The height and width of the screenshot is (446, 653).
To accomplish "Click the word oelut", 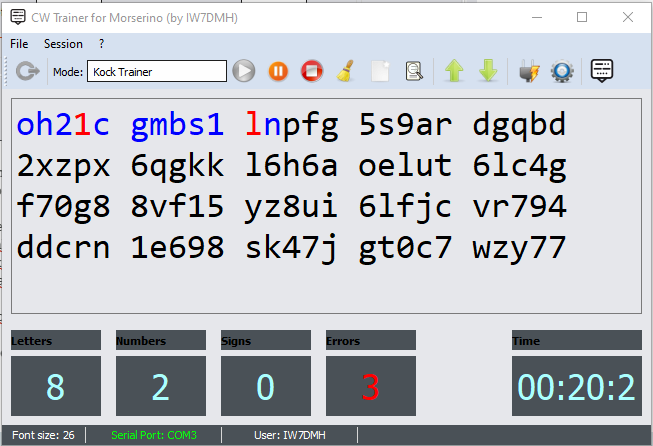I will pos(405,165).
